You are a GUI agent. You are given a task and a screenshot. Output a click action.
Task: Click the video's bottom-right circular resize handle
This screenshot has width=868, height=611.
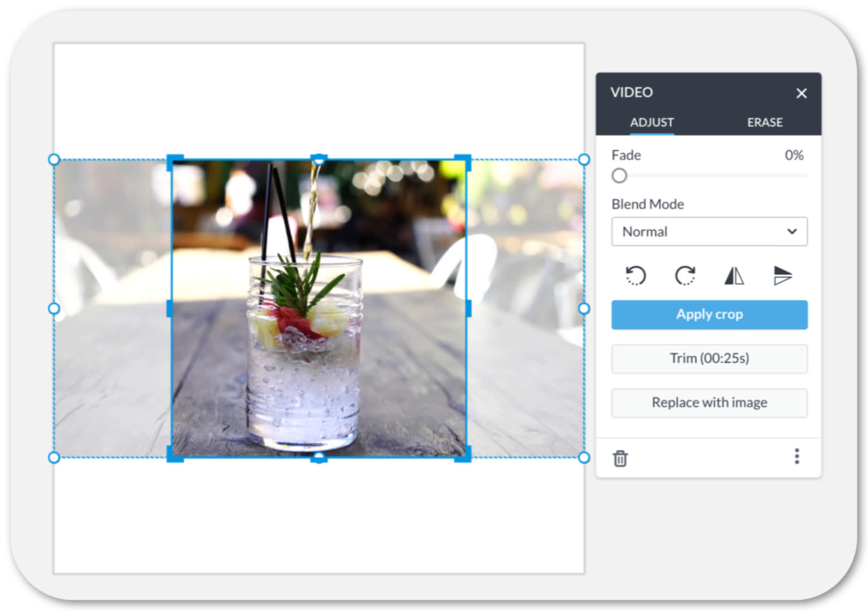pyautogui.click(x=584, y=457)
